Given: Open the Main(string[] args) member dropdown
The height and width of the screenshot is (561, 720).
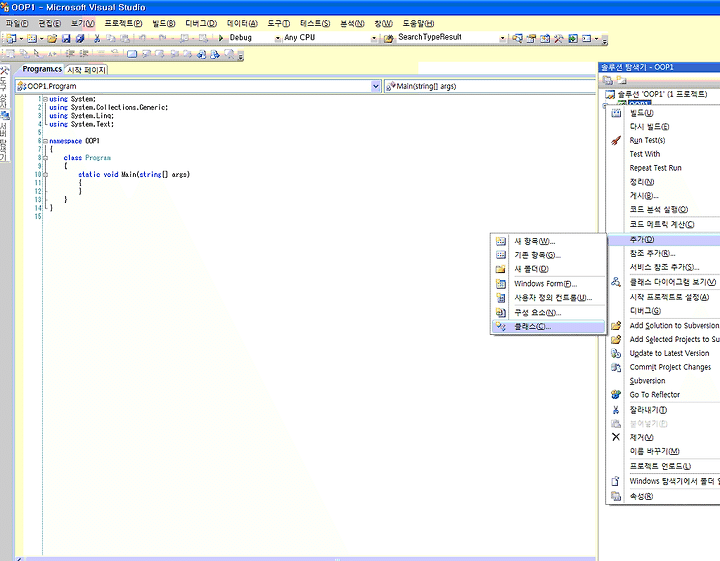Looking at the screenshot, I should 489,86.
